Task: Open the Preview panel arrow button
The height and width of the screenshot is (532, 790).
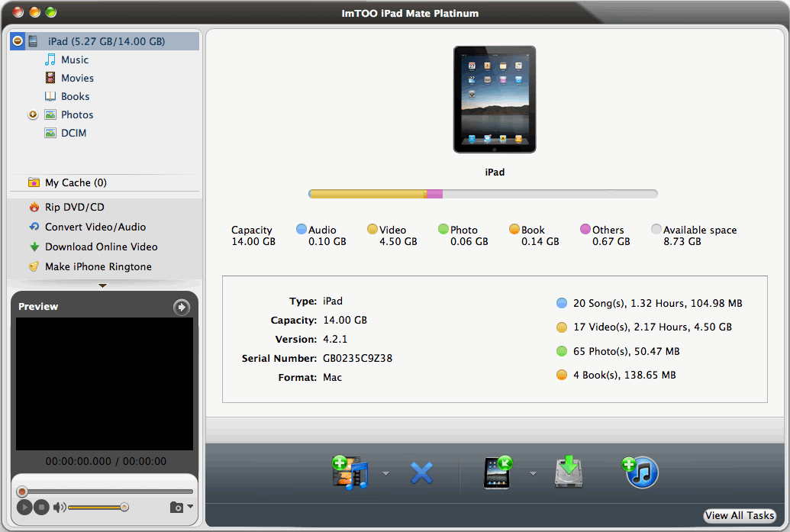Action: [181, 307]
